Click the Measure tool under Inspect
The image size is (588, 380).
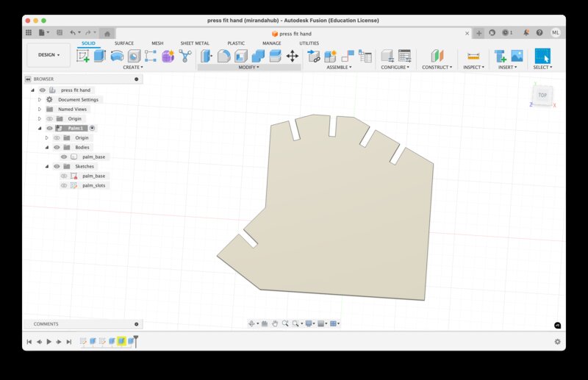(473, 56)
